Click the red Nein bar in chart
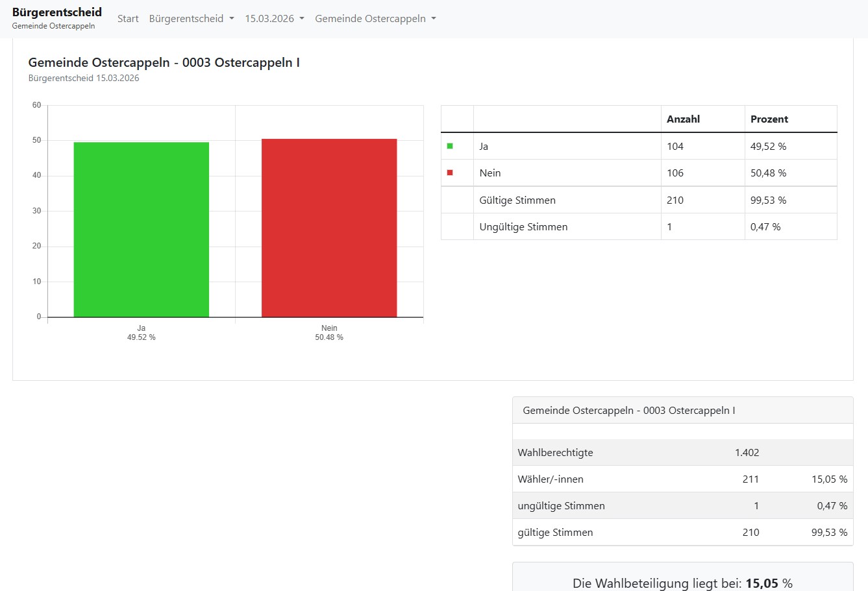Image resolution: width=868 pixels, height=591 pixels. pyautogui.click(x=329, y=228)
